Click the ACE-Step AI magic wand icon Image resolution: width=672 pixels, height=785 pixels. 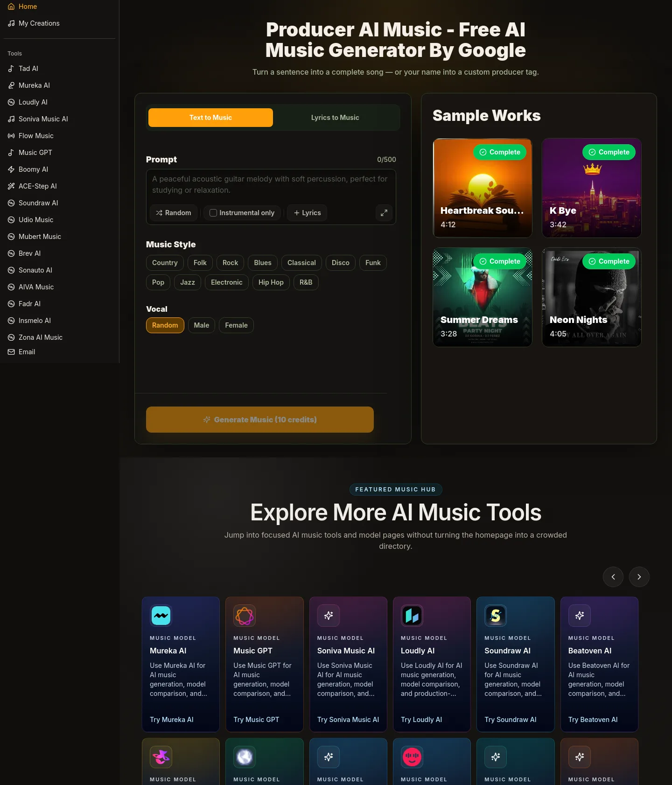point(11,186)
